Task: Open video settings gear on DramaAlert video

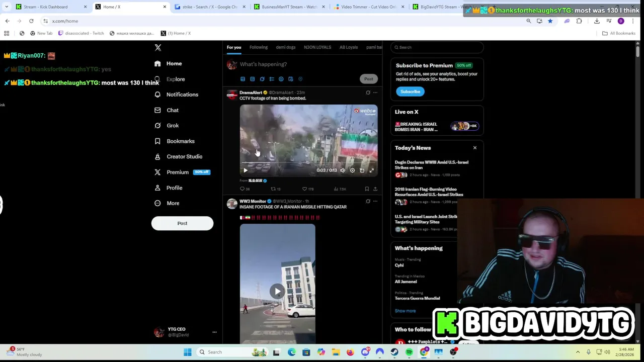Action: click(x=352, y=170)
